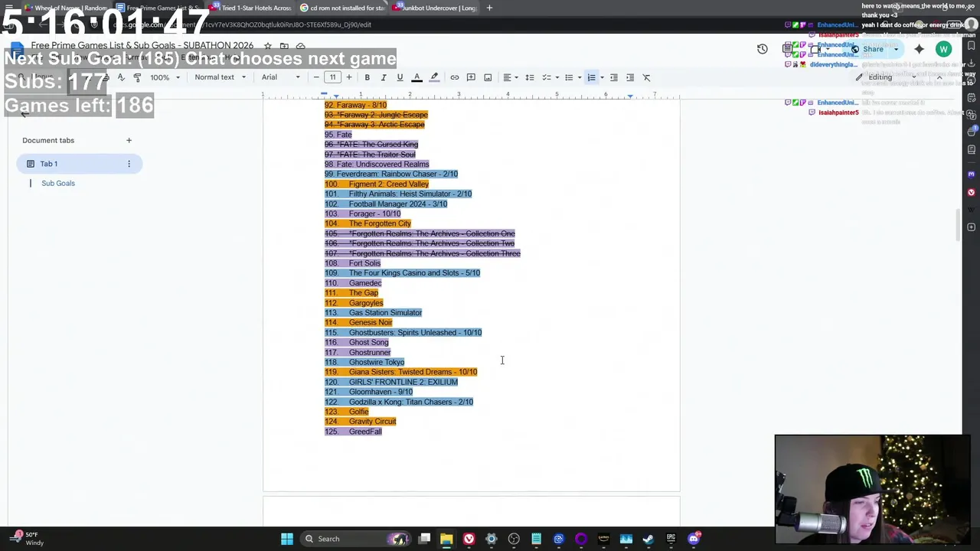Open the W account avatar
The image size is (980, 551).
[x=943, y=49]
